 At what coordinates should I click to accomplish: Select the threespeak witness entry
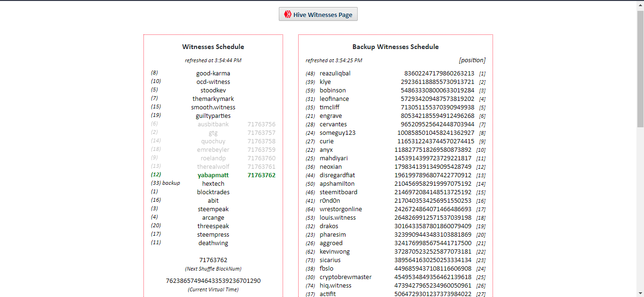pyautogui.click(x=213, y=226)
